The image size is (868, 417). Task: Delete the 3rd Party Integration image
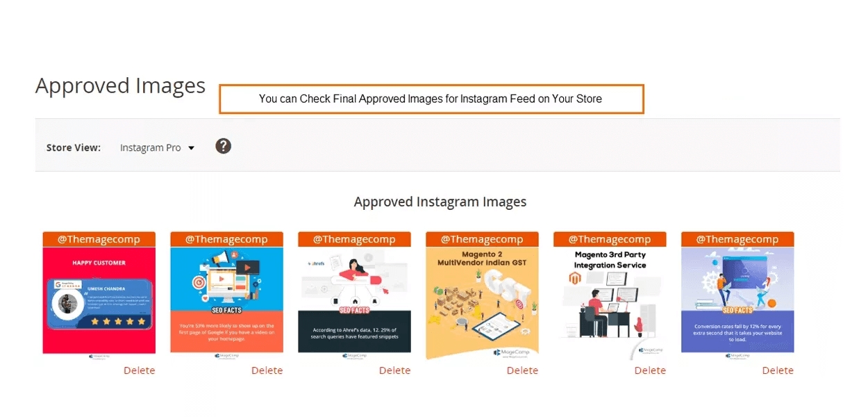pos(650,370)
